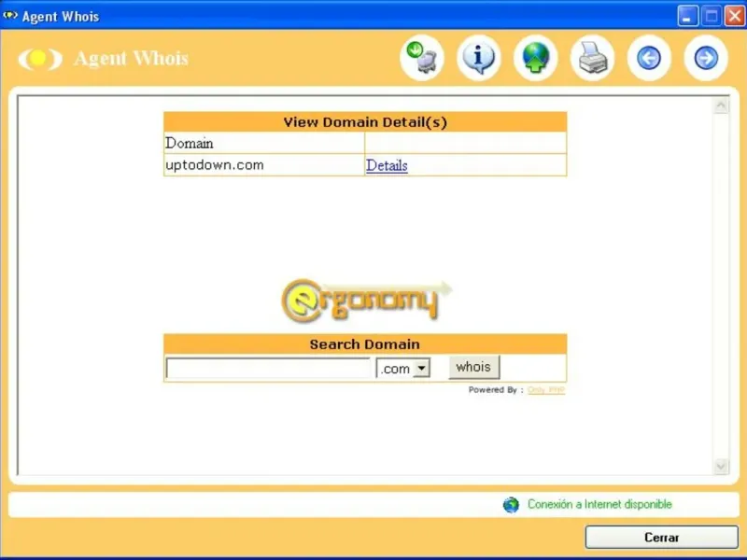The width and height of the screenshot is (747, 560).
Task: Go forward with the right arrow icon
Action: tap(706, 58)
